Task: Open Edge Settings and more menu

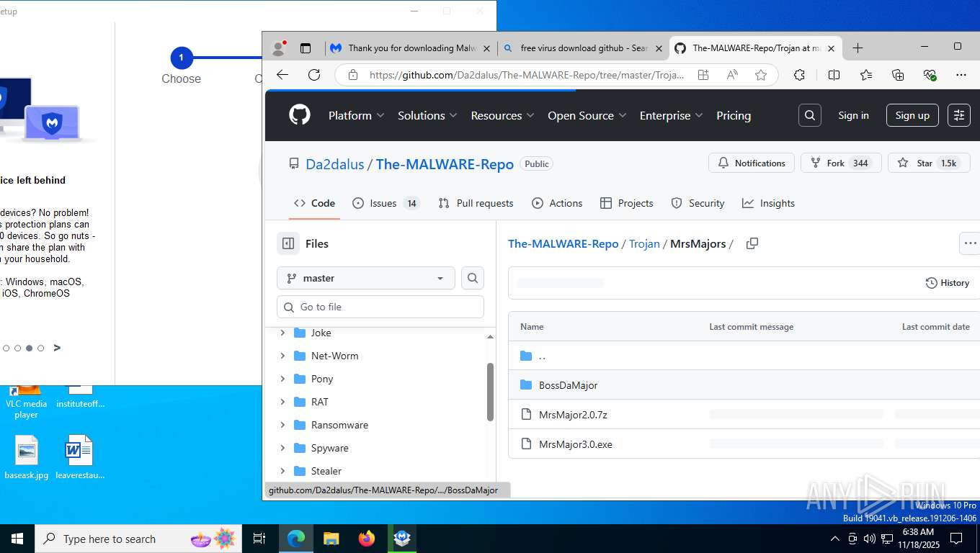Action: [961, 75]
